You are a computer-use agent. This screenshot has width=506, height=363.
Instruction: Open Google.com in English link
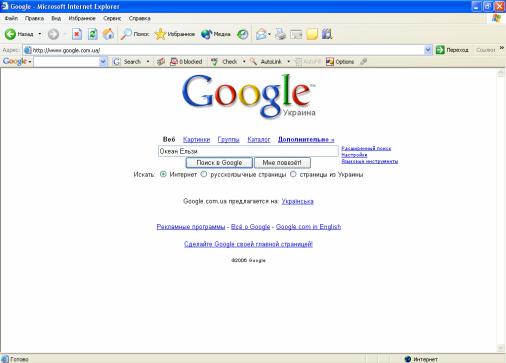[x=308, y=227]
